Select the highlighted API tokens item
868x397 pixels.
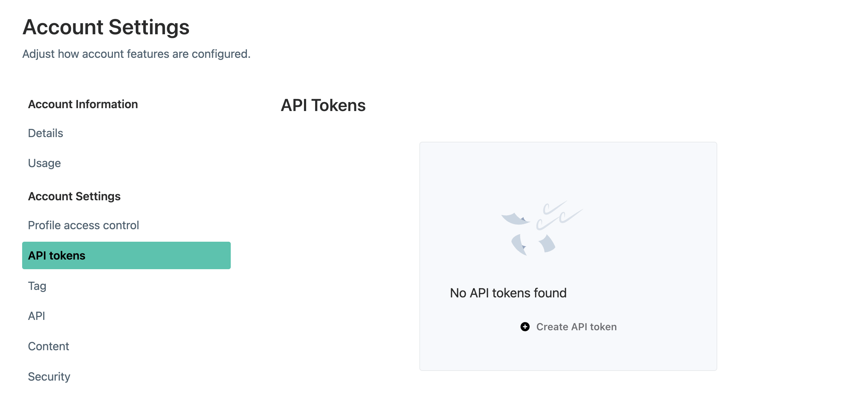point(126,255)
